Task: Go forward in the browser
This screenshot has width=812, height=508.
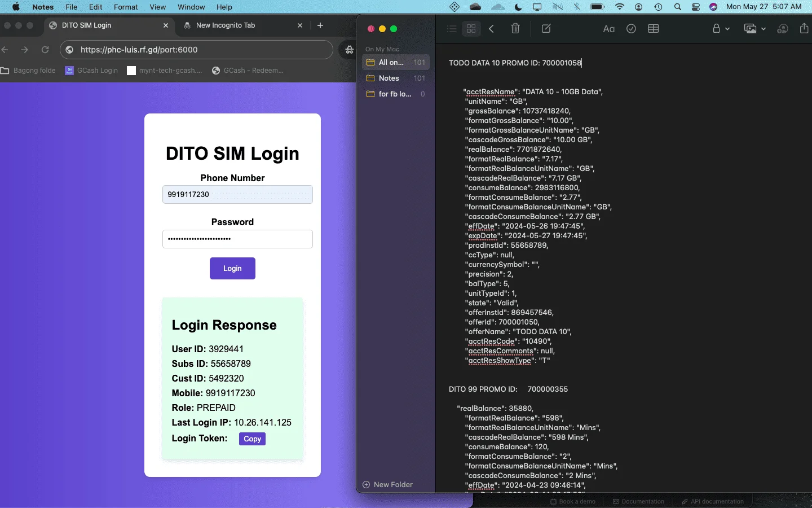Action: (25, 50)
